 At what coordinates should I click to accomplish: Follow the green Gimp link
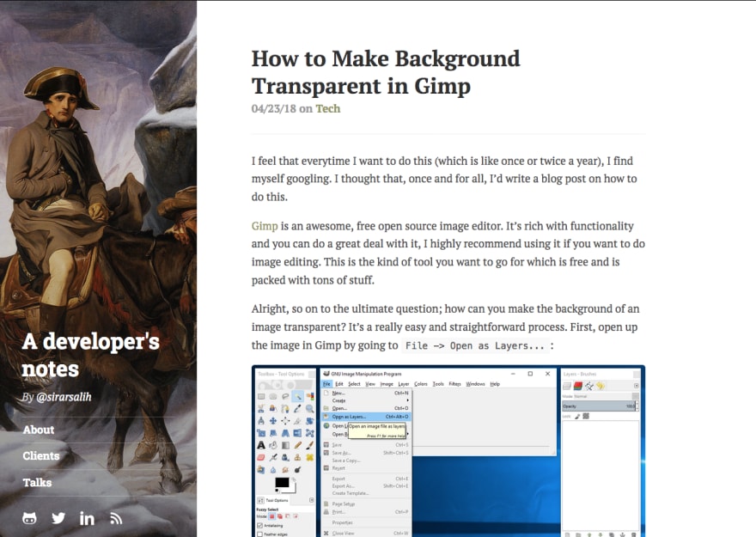coord(265,226)
